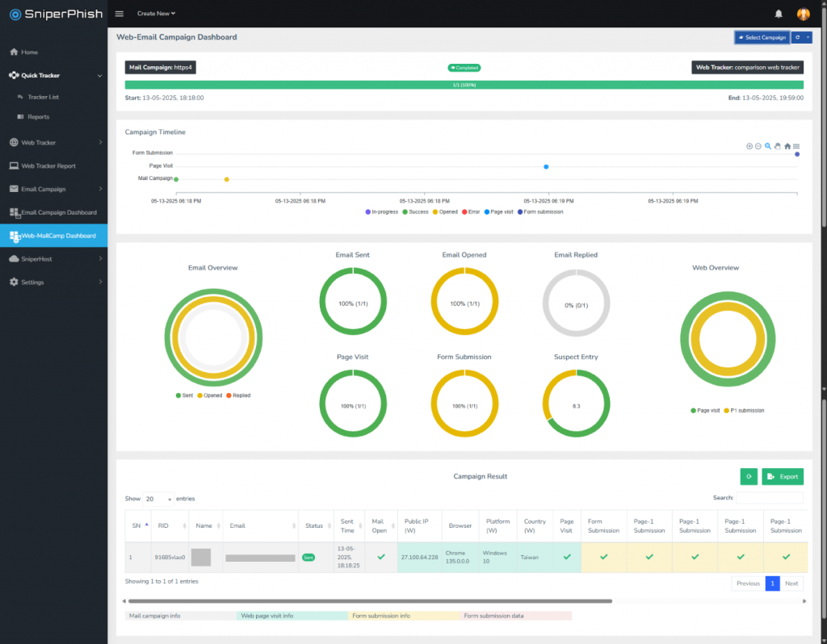Click the green refresh table button
This screenshot has width=827, height=644.
coord(749,476)
